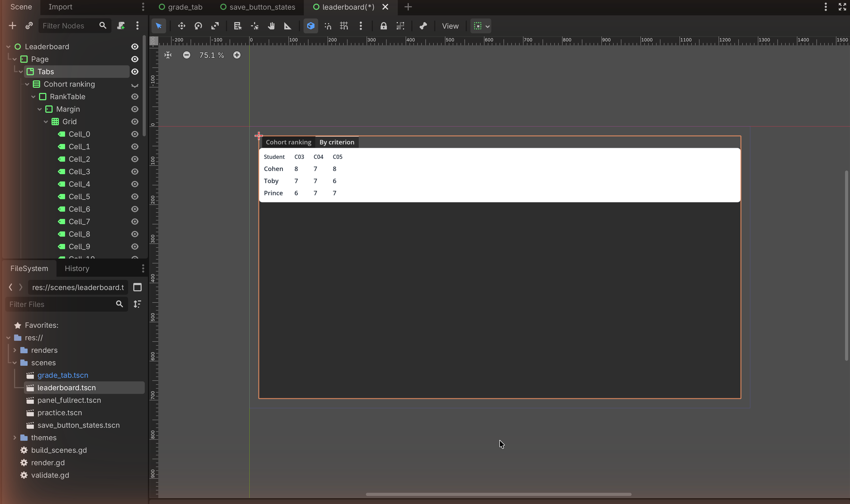
Task: Toggle split mode in FileSystem dock
Action: tap(137, 287)
